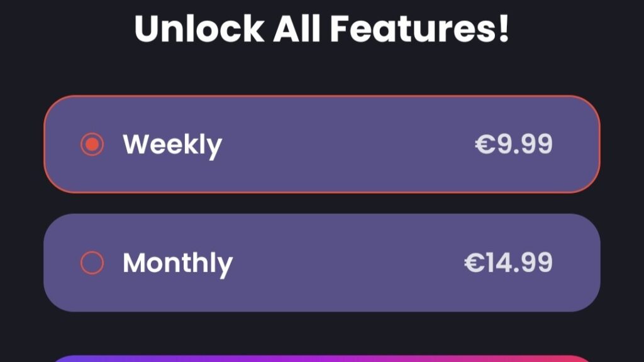Click the Weekly text label

(x=172, y=145)
